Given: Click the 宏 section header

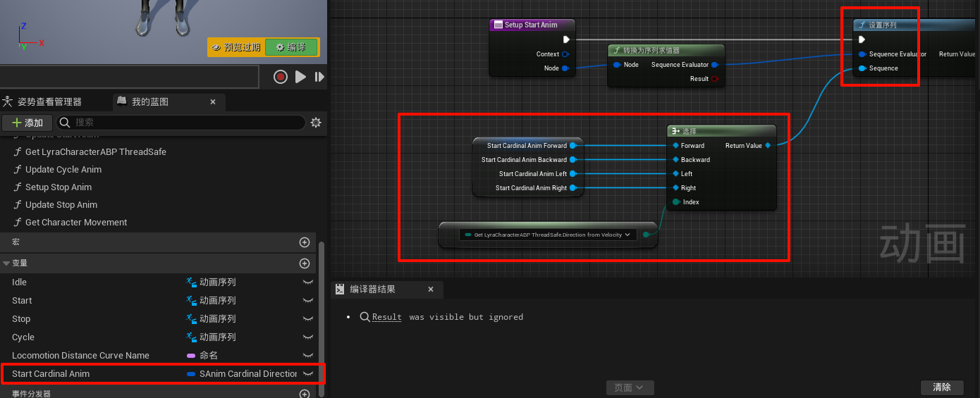Looking at the screenshot, I should [159, 242].
